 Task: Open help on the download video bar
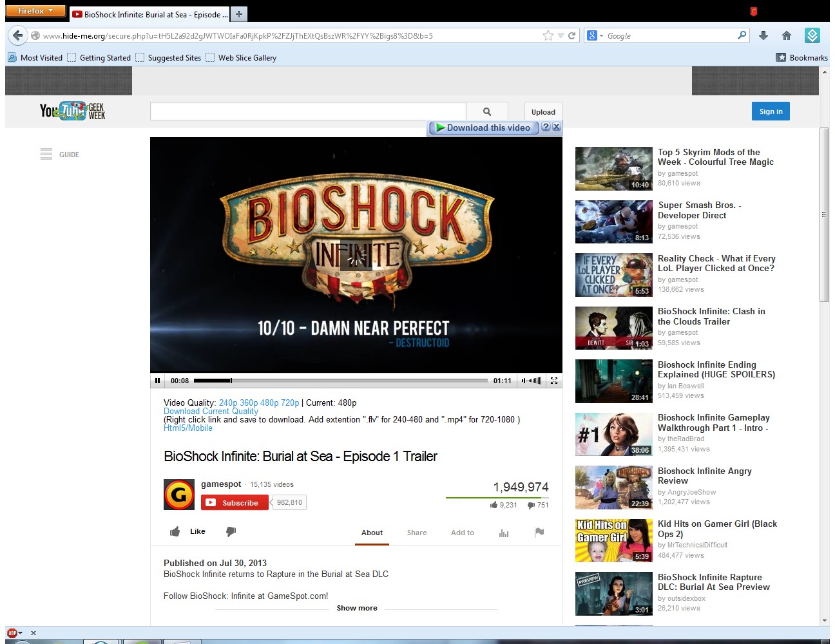(x=546, y=128)
